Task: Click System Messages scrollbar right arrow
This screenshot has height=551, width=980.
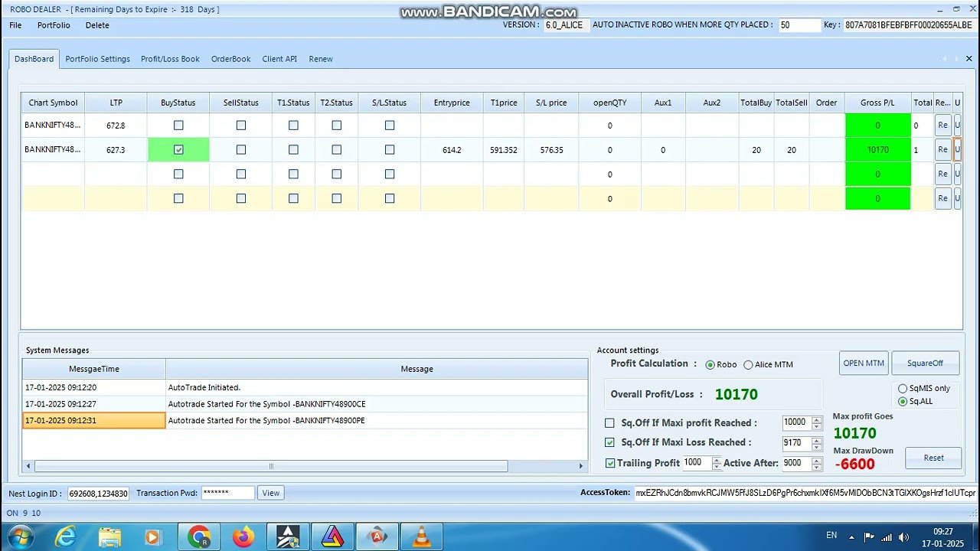Action: (581, 466)
